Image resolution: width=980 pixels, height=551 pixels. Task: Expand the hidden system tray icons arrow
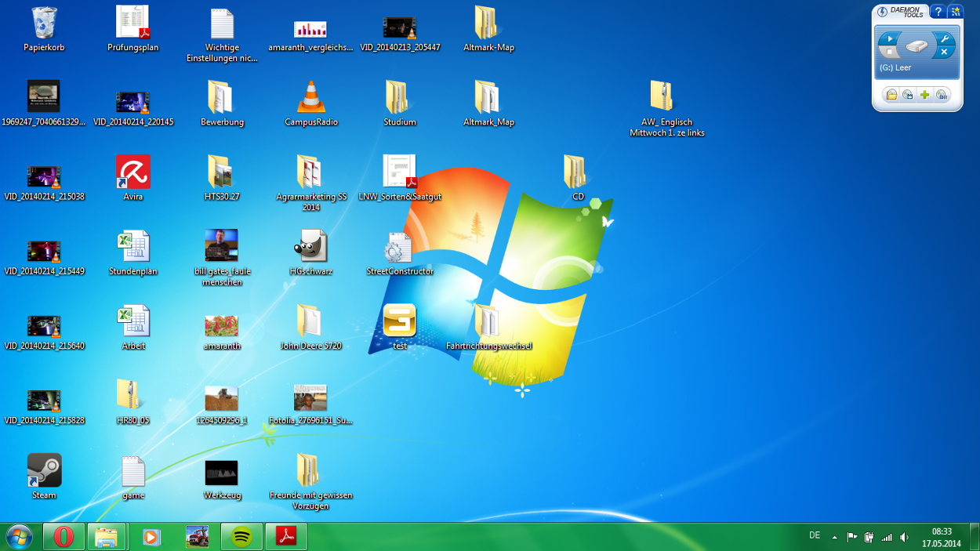click(x=834, y=538)
